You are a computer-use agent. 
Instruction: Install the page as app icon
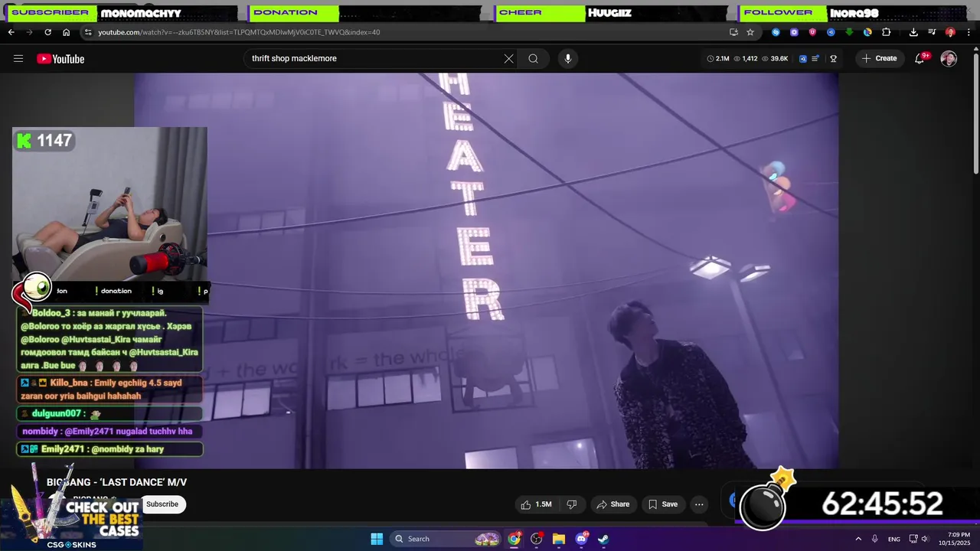[733, 32]
